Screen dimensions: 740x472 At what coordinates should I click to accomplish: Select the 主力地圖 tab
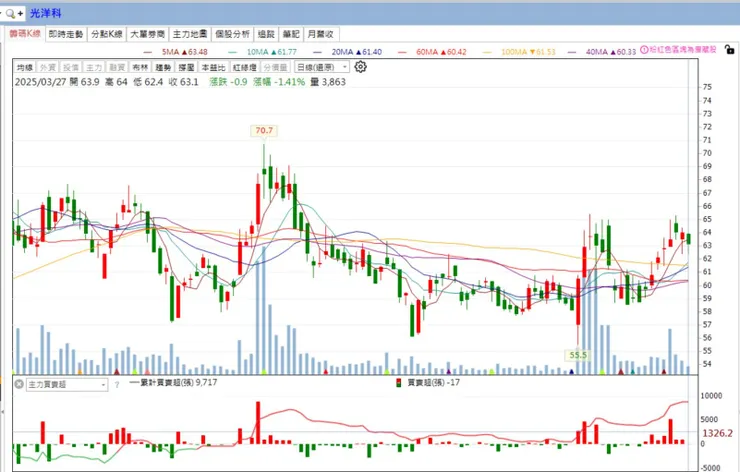click(x=190, y=34)
